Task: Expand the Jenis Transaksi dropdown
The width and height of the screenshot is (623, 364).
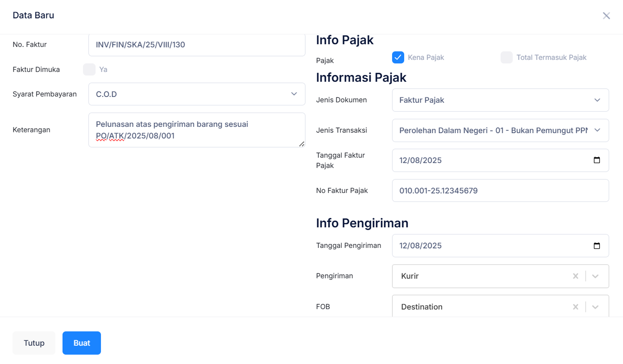Action: (x=597, y=130)
